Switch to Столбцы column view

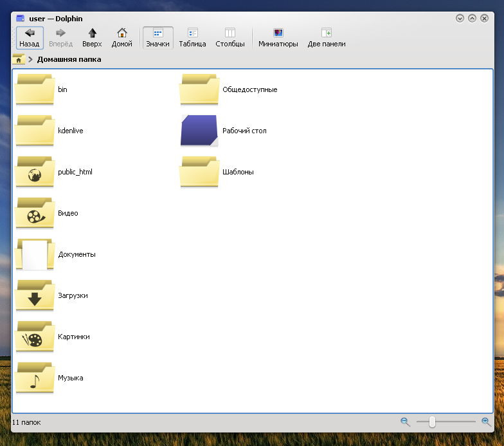(230, 38)
